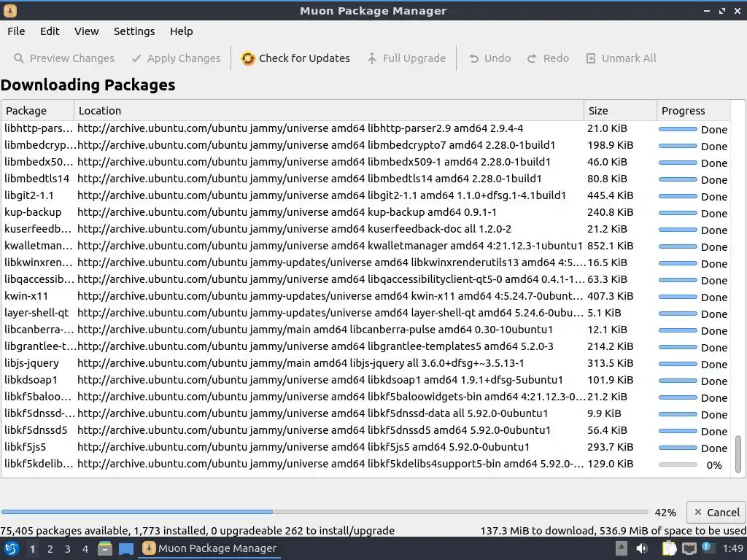Open the file manager taskbar icon

tap(105, 548)
